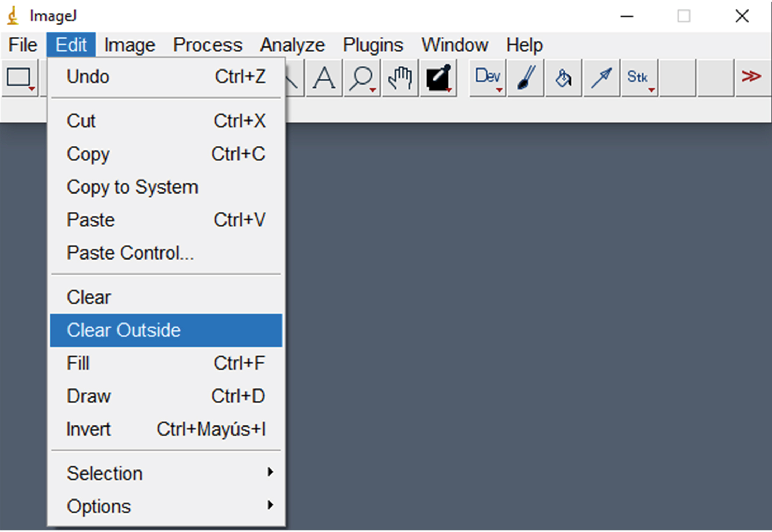Screen dimensions: 772x532
Task: Select the Paintbrush tool
Action: click(x=526, y=78)
